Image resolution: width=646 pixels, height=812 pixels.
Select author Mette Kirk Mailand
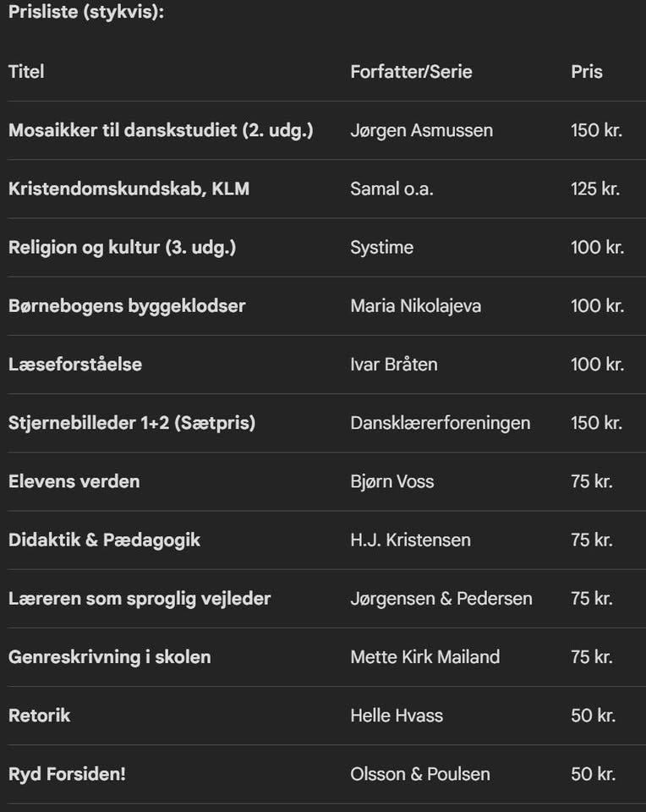click(x=424, y=656)
